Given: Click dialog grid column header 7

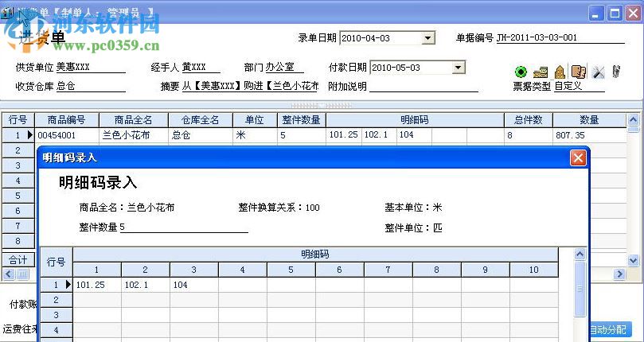Looking at the screenshot, I should [x=388, y=270].
